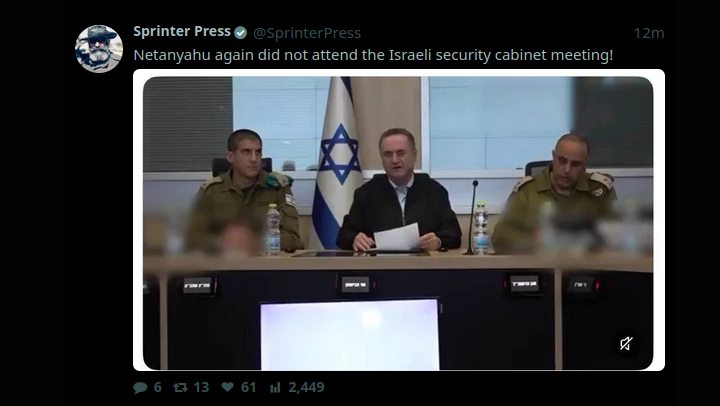720x406 pixels.
Task: Click the white paper held by the speaker
Action: pyautogui.click(x=397, y=237)
